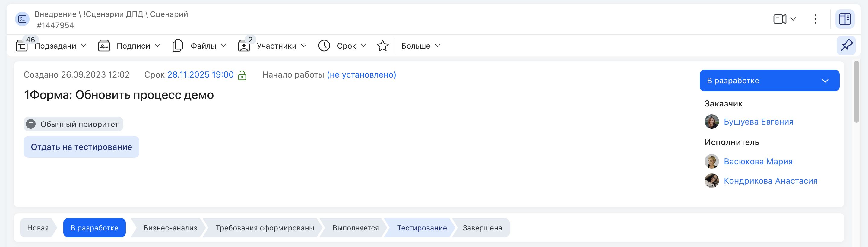Click the task type icon beside the breadcrumb
The height and width of the screenshot is (247, 868).
[x=22, y=19]
